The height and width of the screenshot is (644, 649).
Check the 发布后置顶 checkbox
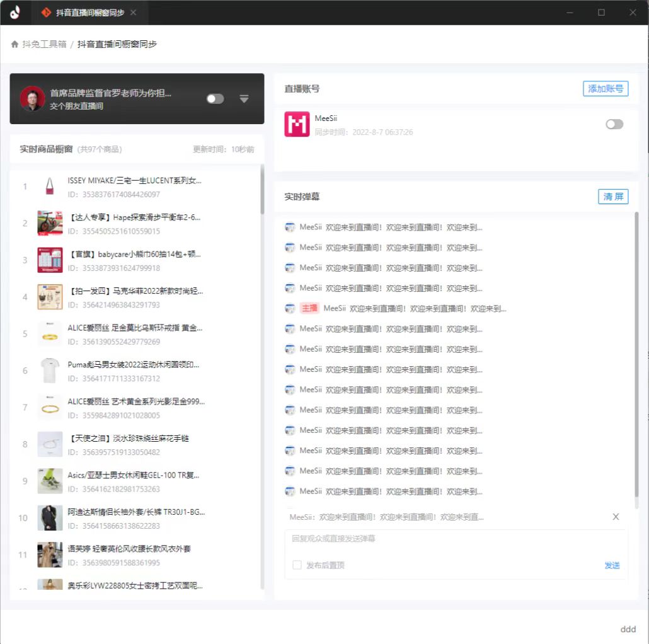point(297,565)
